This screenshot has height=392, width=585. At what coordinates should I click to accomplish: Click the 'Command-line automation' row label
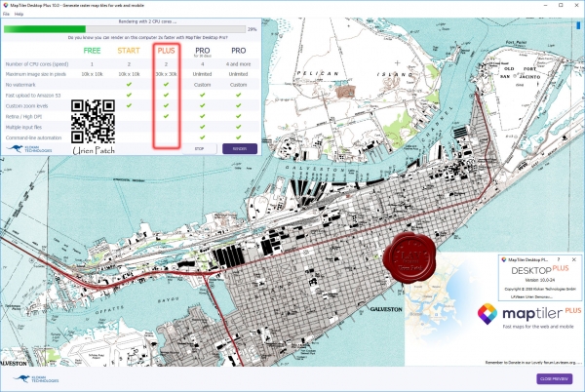coord(33,137)
